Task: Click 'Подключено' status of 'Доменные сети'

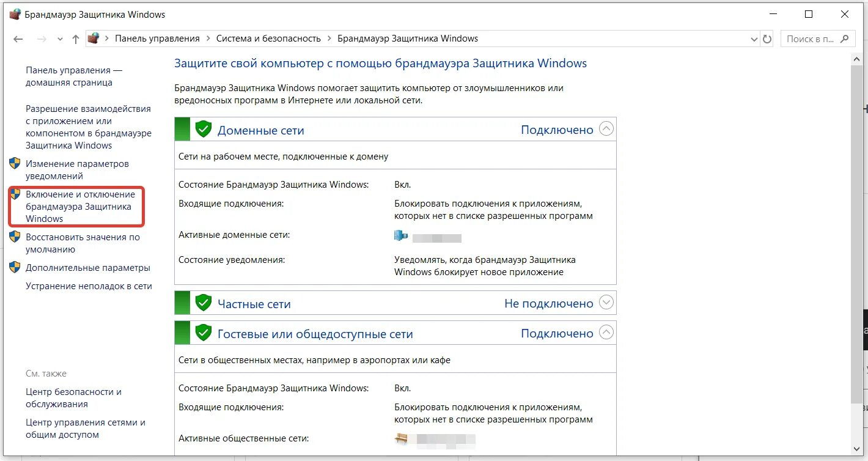Action: click(557, 130)
